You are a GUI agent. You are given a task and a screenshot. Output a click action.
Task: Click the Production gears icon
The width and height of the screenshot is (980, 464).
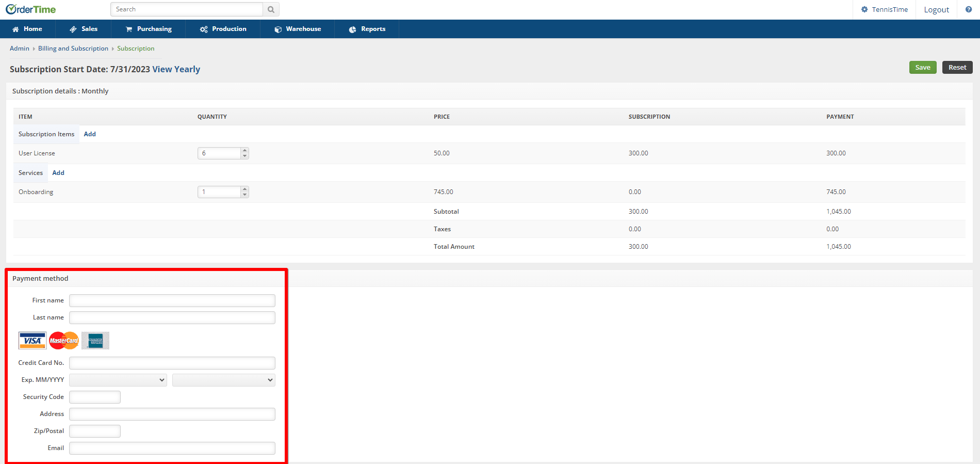(x=204, y=29)
